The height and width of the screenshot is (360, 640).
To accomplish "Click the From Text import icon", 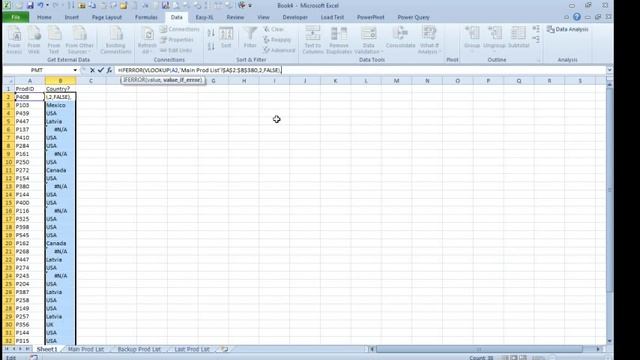I will coord(54,40).
